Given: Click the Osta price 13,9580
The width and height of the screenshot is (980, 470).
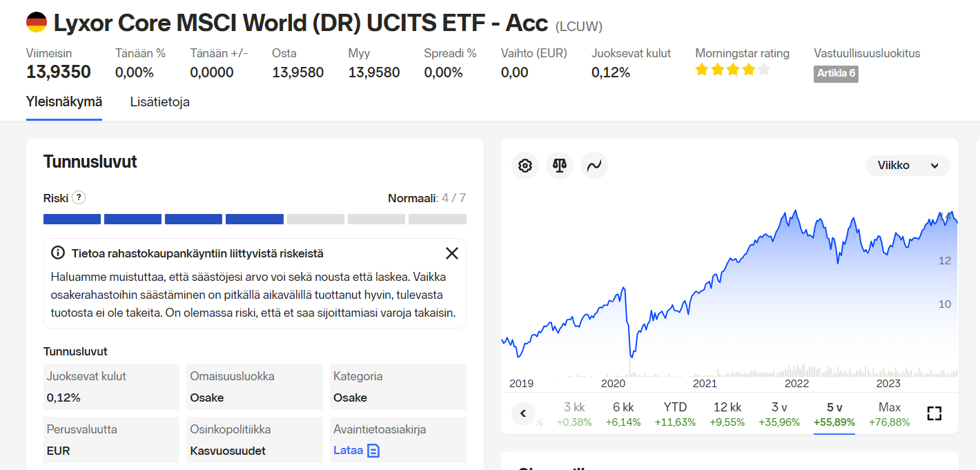Looking at the screenshot, I should [x=297, y=72].
